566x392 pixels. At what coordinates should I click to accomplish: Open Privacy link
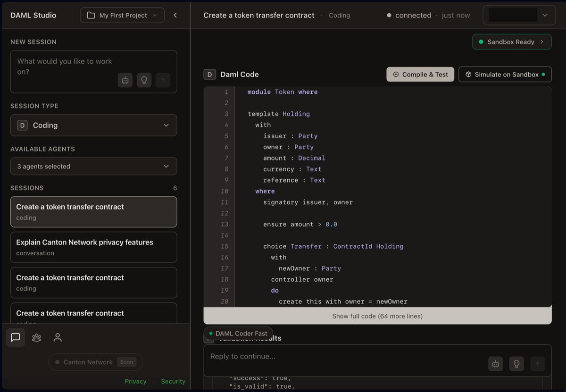pos(135,381)
